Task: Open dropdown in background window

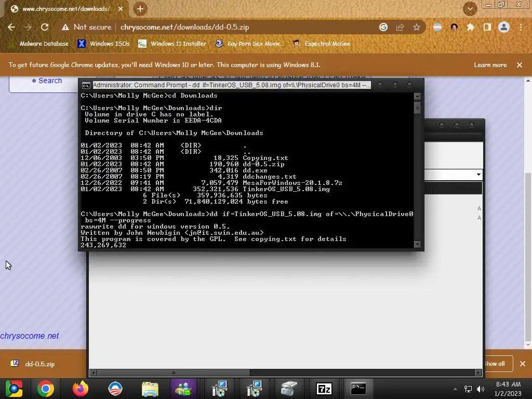Action: [478, 175]
